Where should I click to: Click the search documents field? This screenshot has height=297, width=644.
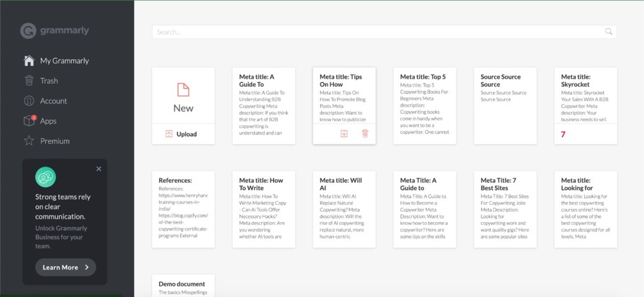click(377, 31)
